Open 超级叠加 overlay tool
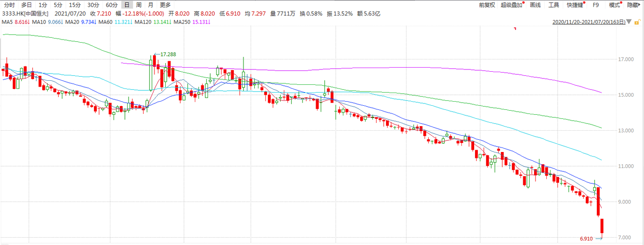644x245 pixels. (x=511, y=5)
